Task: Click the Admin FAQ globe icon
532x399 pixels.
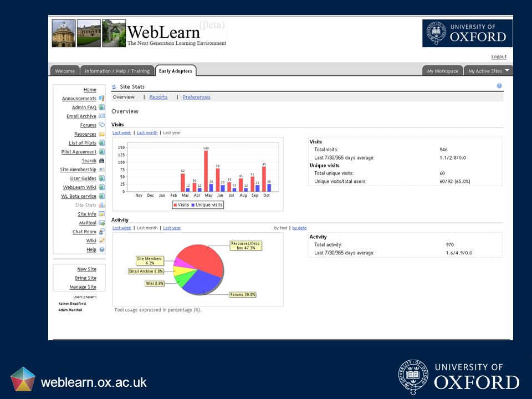Action: (101, 107)
